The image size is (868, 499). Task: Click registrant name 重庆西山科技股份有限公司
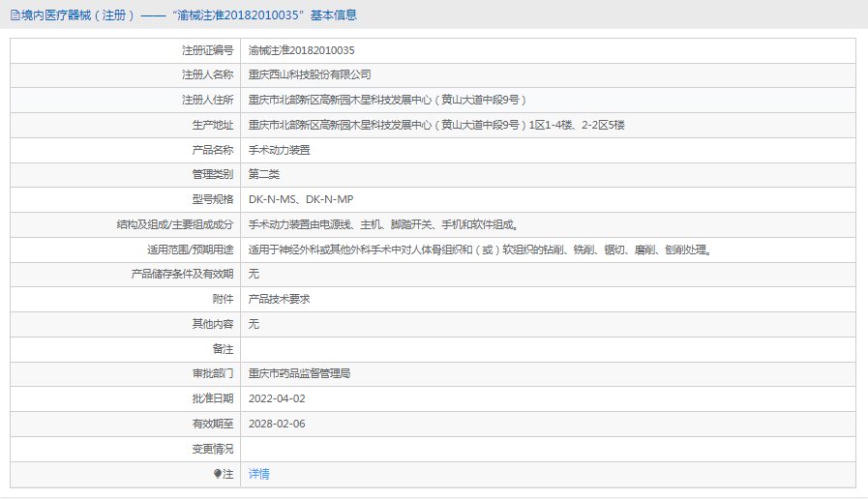(310, 74)
